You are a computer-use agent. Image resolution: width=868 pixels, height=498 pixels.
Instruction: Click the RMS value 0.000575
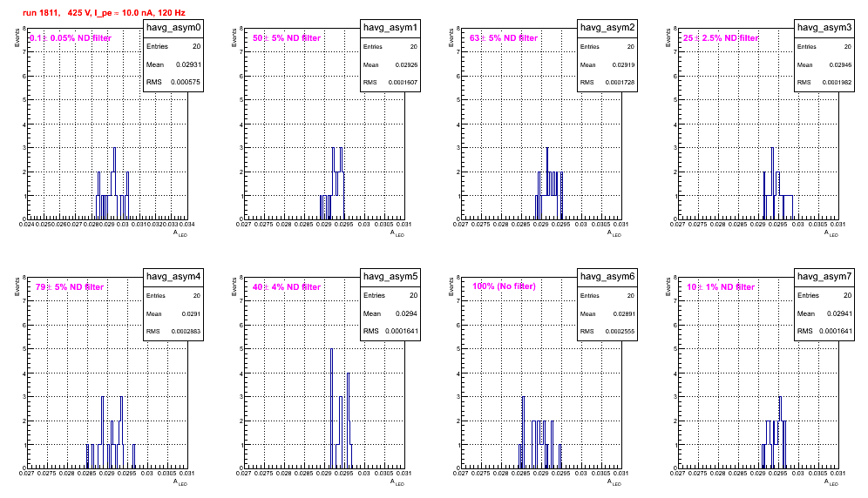186,83
